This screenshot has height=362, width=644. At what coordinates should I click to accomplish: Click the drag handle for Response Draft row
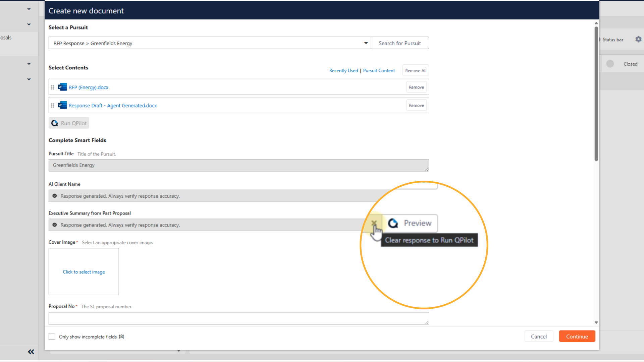click(53, 106)
